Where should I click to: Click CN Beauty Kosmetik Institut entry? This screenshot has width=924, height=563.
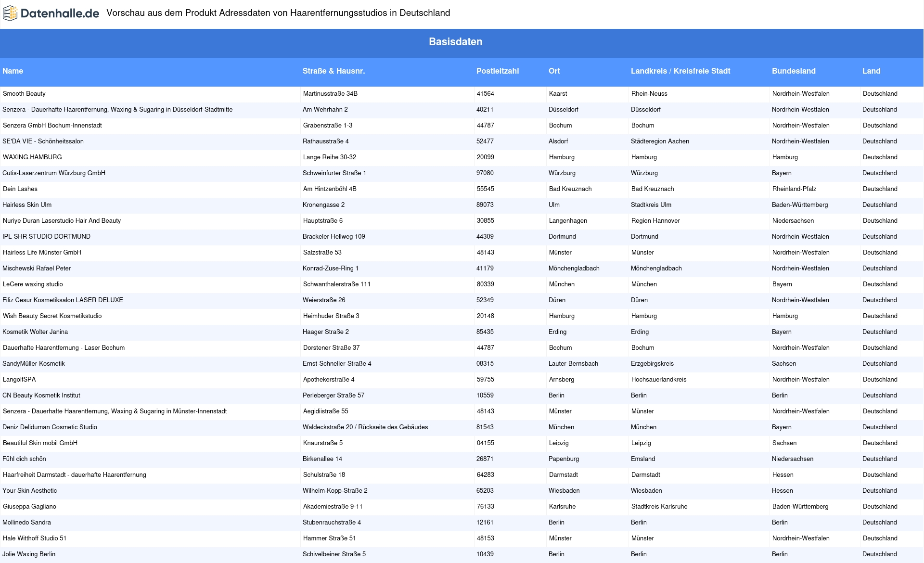pos(41,396)
